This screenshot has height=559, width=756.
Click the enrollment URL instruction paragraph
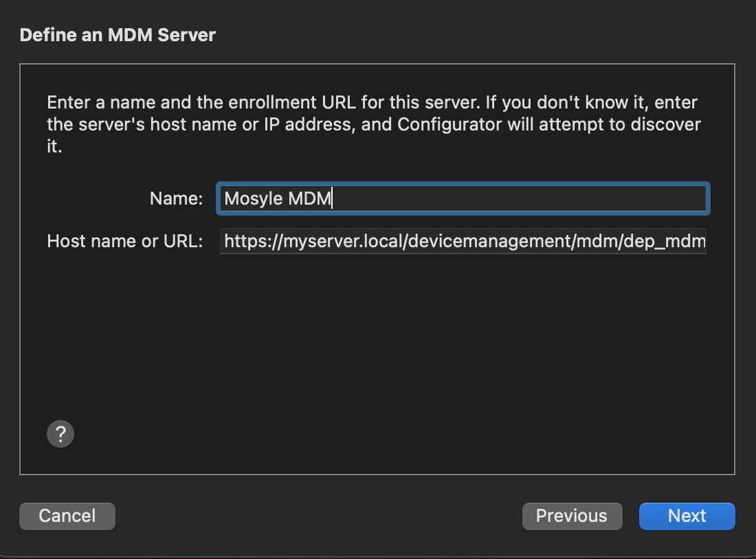[374, 124]
